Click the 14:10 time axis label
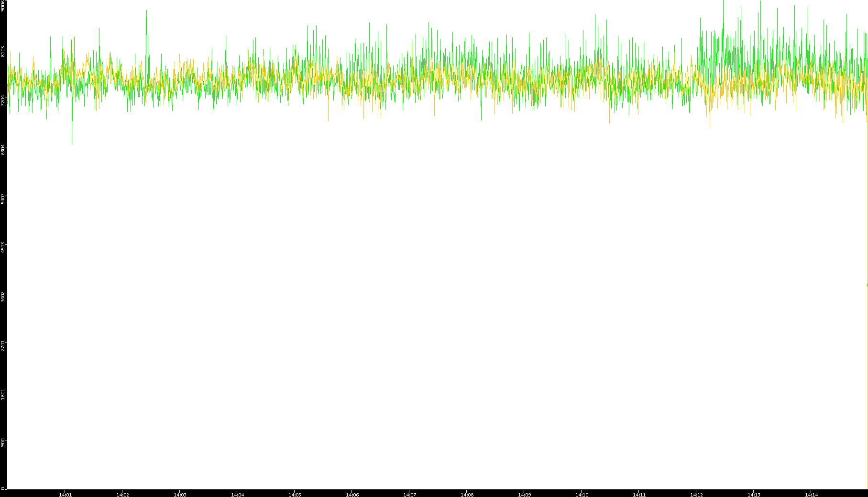Screen dimensions: 868x497 click(x=582, y=494)
